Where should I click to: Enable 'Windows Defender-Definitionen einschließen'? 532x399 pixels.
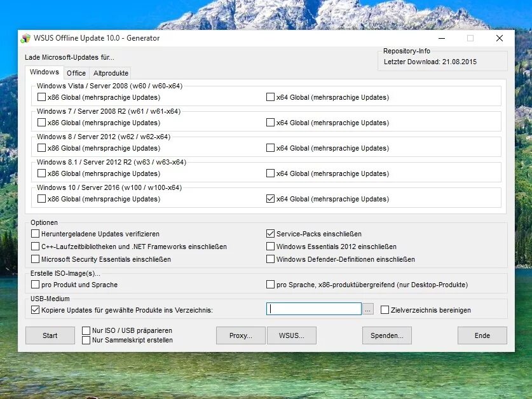(270, 259)
